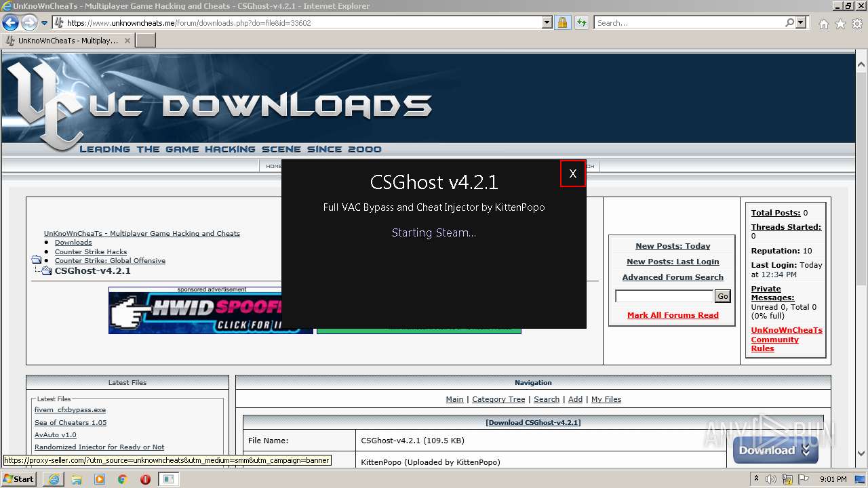Open the search provider dropdown
868x488 pixels.
pyautogui.click(x=801, y=23)
